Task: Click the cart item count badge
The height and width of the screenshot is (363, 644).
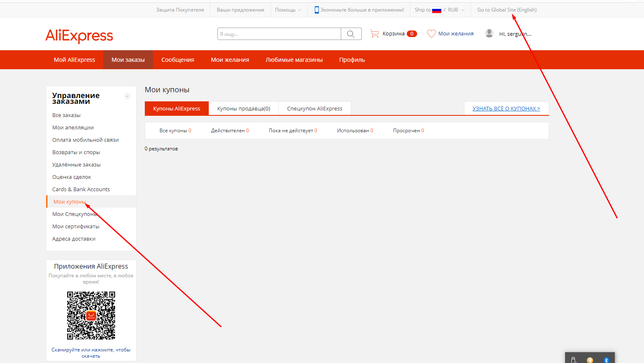Action: [412, 34]
